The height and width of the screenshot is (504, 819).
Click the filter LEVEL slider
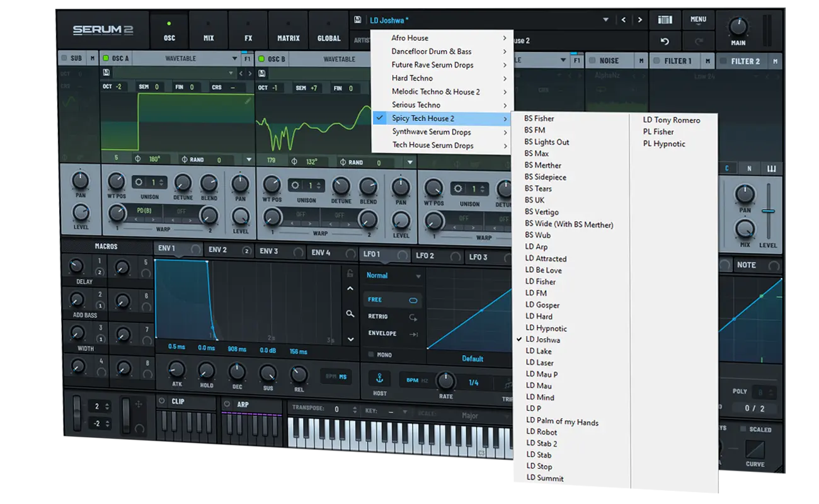point(767,211)
